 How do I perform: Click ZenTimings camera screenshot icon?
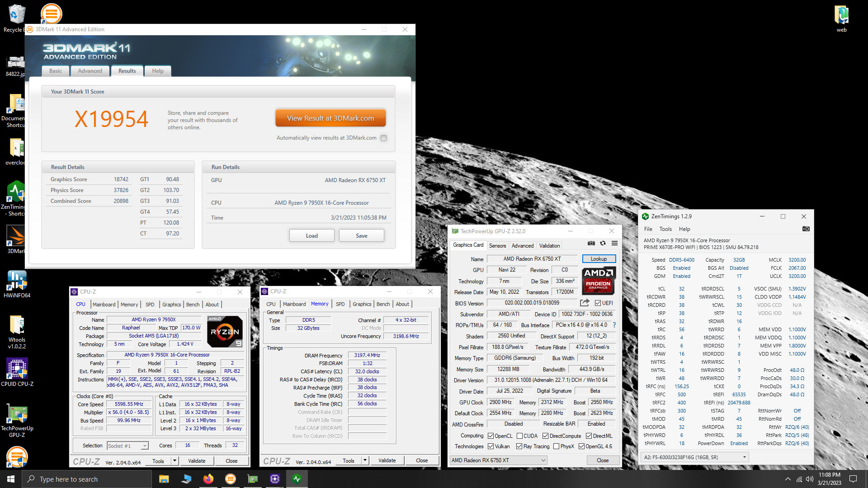(x=806, y=229)
